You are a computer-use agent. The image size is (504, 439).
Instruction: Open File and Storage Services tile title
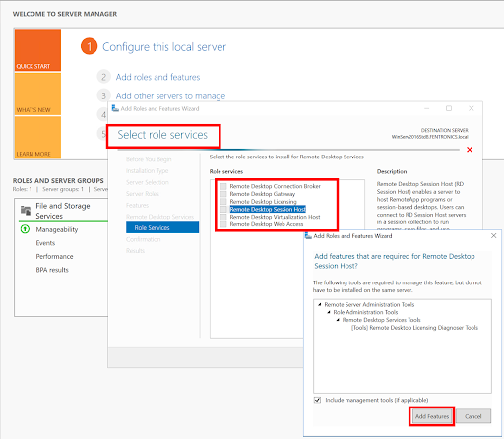(63, 211)
